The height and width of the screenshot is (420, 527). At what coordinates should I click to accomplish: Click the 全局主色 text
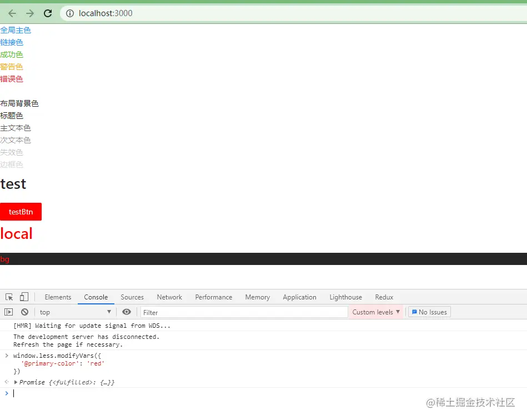click(16, 30)
